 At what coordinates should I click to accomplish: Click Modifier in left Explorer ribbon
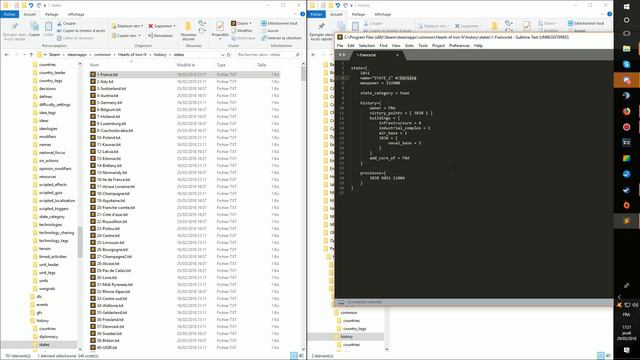(242, 31)
